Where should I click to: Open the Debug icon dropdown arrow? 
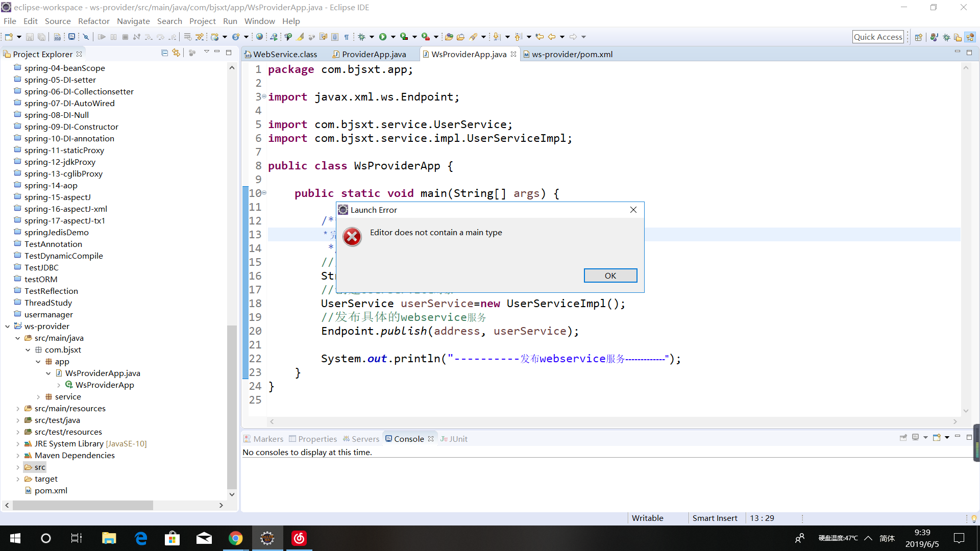click(x=372, y=37)
